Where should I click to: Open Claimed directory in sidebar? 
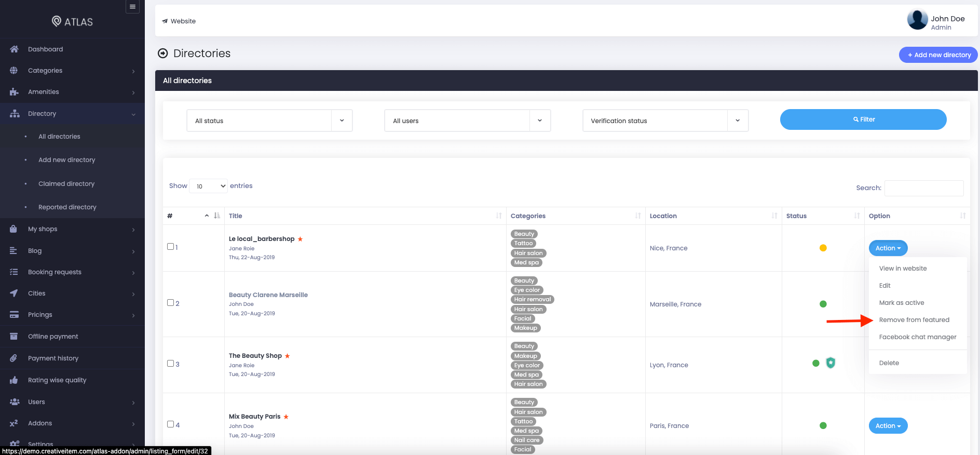[66, 184]
